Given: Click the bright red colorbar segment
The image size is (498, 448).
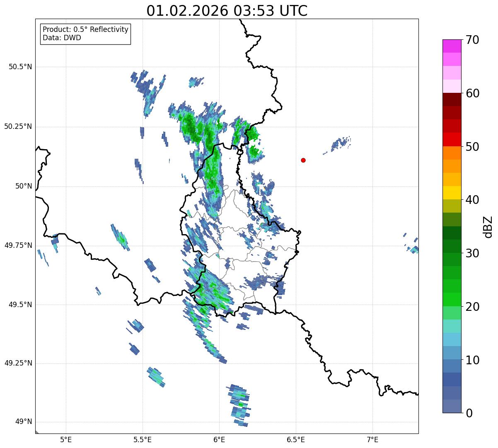Looking at the screenshot, I should coord(452,139).
